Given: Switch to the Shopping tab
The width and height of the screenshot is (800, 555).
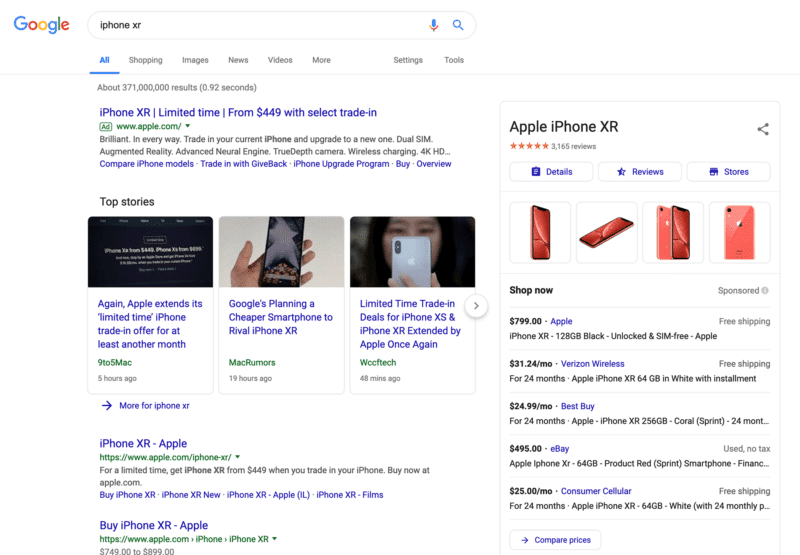Looking at the screenshot, I should click(x=145, y=60).
